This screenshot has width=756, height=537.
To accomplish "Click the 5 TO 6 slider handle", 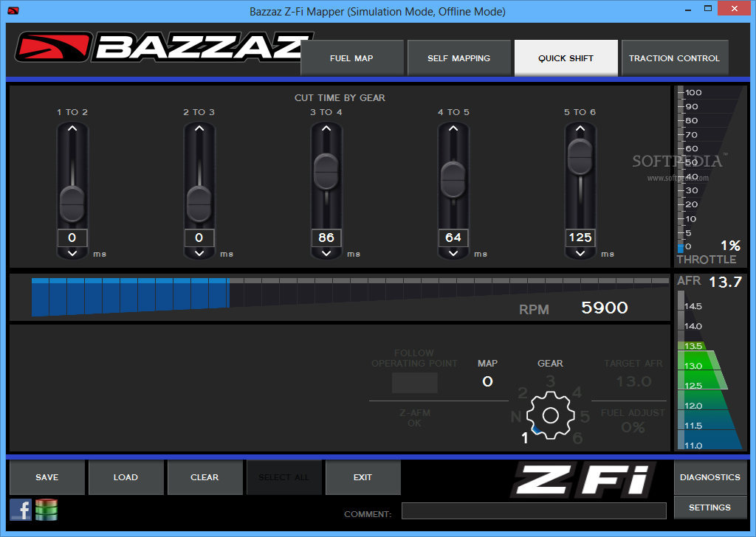I will pyautogui.click(x=580, y=157).
